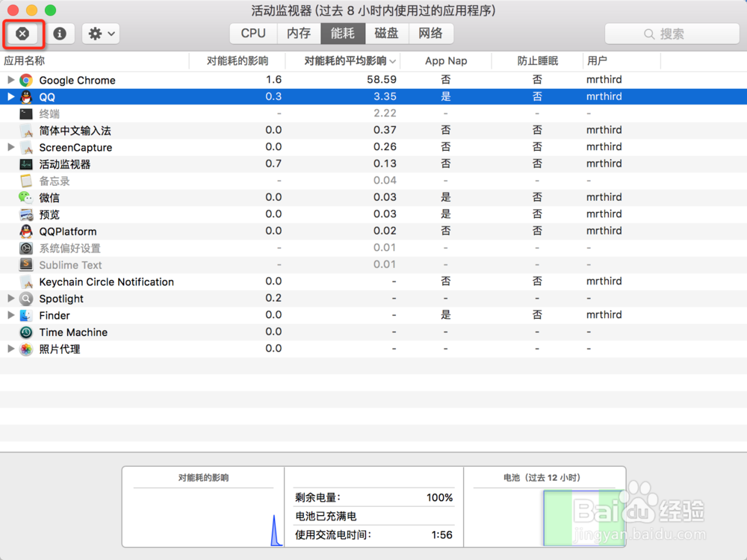Select the Keychain Circle Notification row
This screenshot has height=560, width=747.
click(106, 281)
